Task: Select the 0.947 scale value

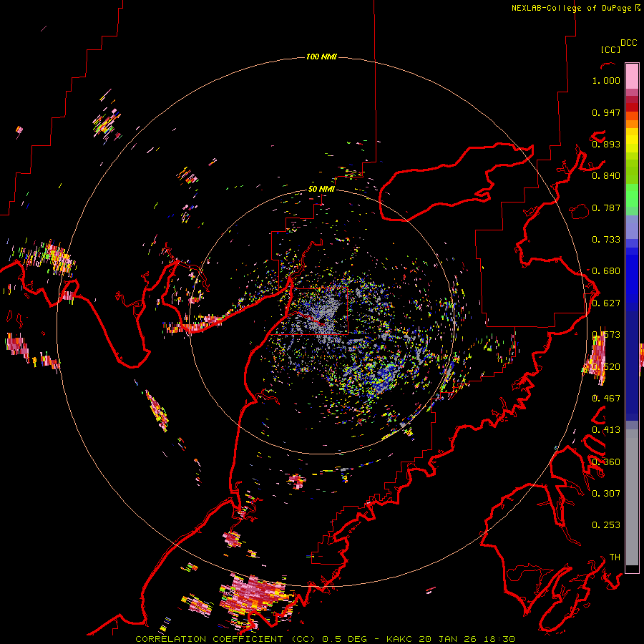Action: [606, 112]
